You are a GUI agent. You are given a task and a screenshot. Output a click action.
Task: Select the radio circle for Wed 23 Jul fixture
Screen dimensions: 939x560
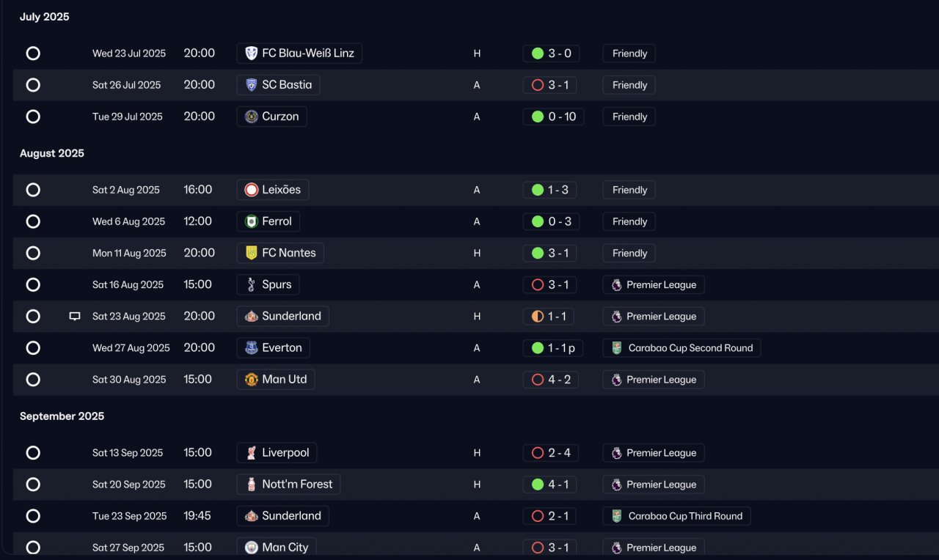33,54
